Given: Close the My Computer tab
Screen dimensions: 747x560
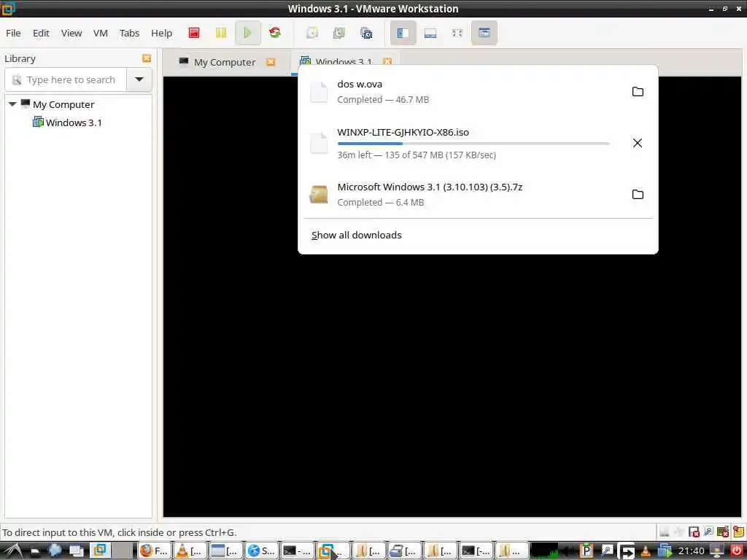Looking at the screenshot, I should [271, 62].
